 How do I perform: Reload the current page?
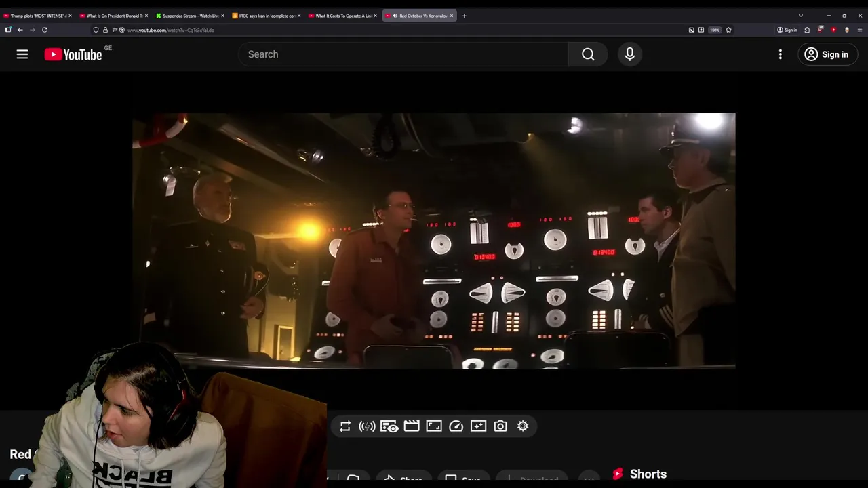[x=45, y=30]
